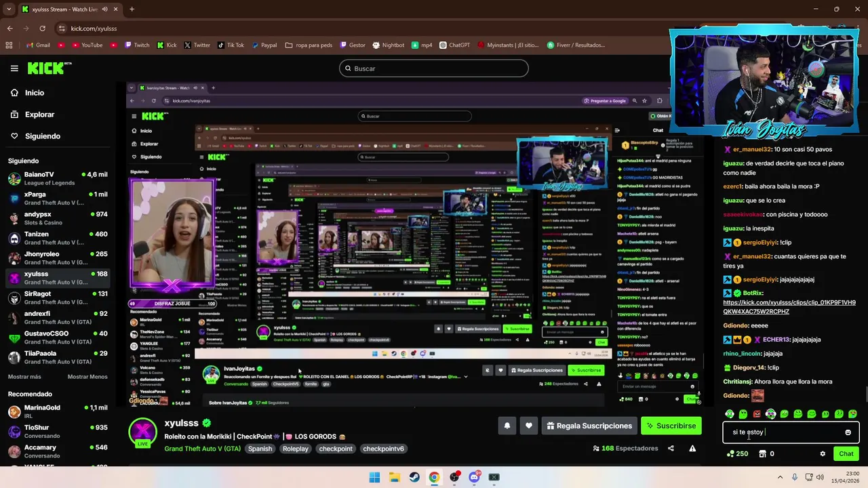Click SirRagot avatar in sidebar

(14, 298)
